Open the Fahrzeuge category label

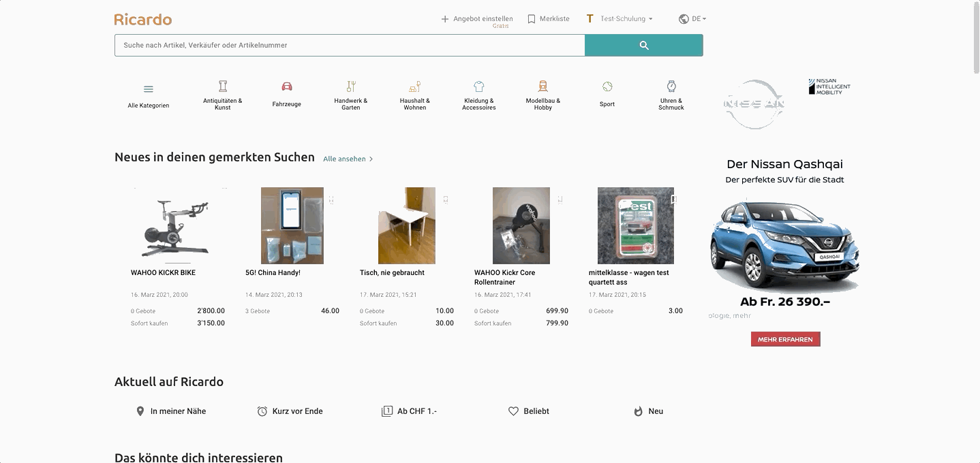tap(287, 104)
